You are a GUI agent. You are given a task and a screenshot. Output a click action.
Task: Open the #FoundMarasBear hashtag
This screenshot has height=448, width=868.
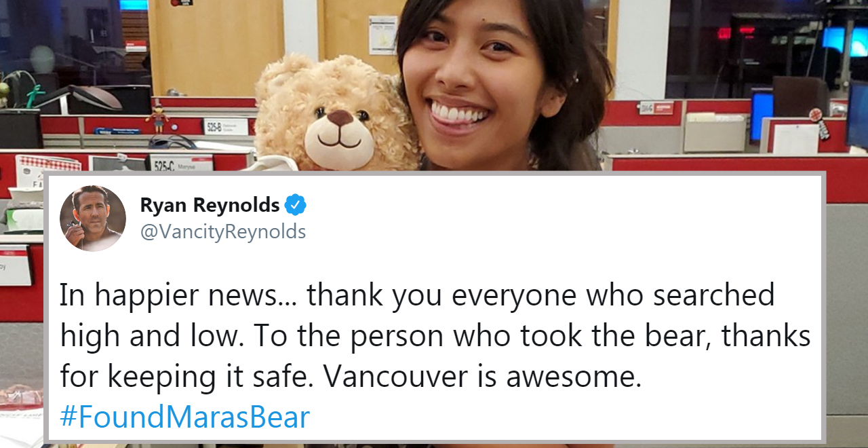[x=184, y=417]
